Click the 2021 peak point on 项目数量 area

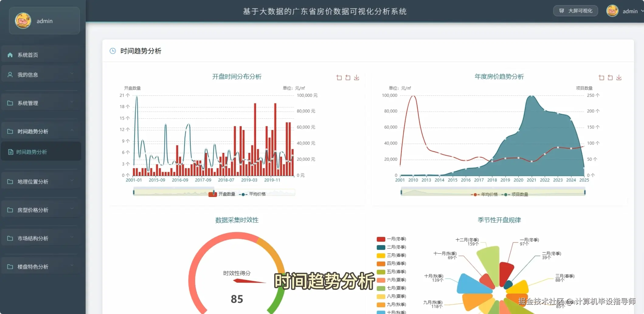click(x=531, y=96)
